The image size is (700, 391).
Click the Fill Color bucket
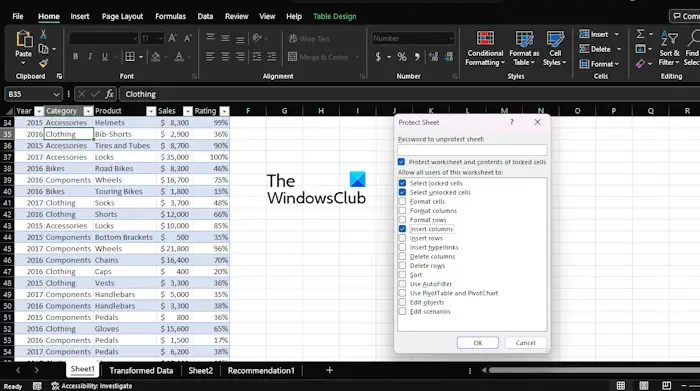pyautogui.click(x=155, y=57)
